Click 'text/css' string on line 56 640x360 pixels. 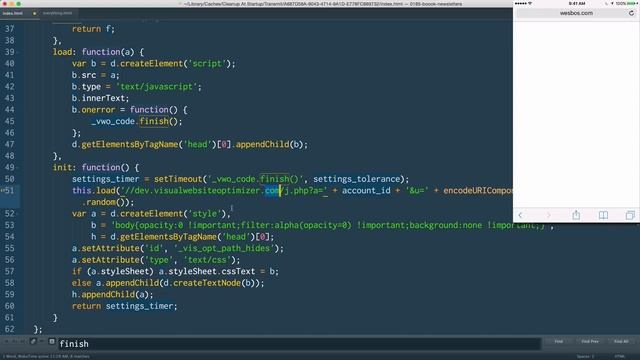tap(207, 260)
